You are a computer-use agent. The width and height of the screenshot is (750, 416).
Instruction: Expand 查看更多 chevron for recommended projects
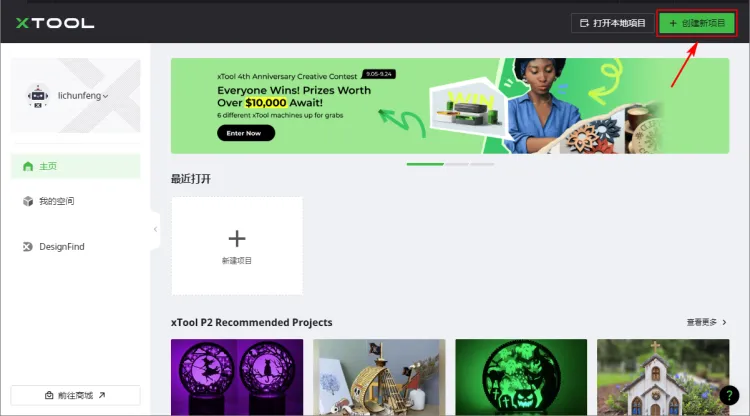[725, 322]
